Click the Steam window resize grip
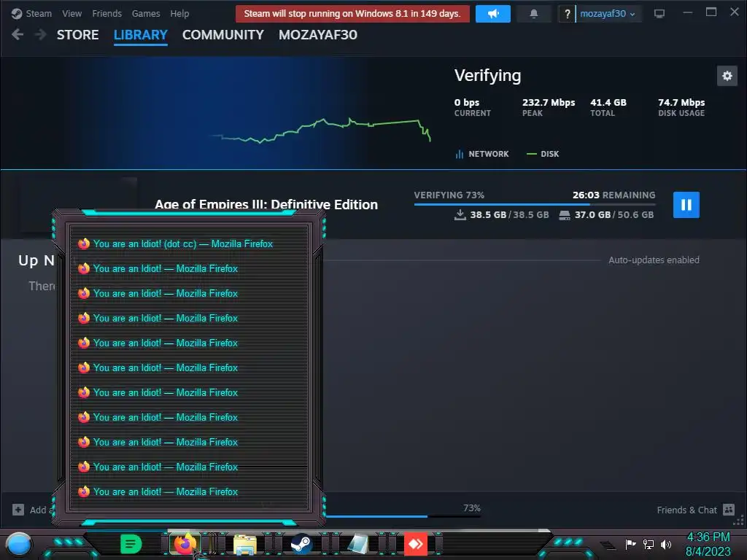The width and height of the screenshot is (747, 560). 739,519
